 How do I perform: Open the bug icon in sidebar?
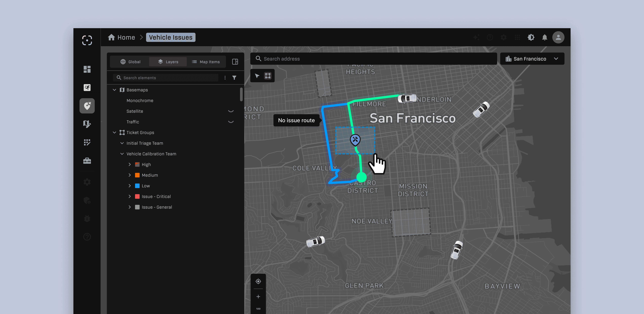[x=87, y=218]
